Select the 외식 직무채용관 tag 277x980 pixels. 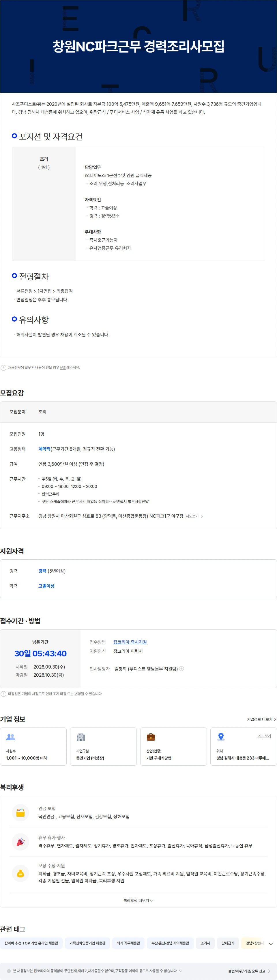coord(128,943)
